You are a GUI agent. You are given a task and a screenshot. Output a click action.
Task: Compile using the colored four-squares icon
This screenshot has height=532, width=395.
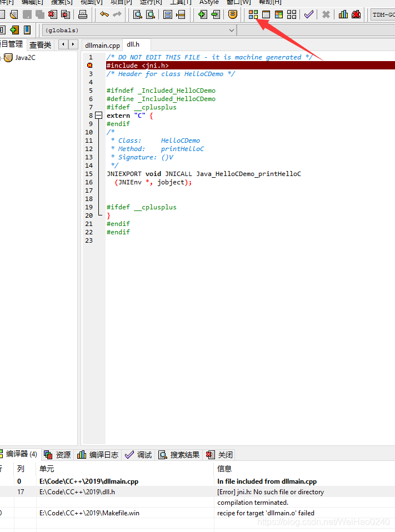click(253, 14)
